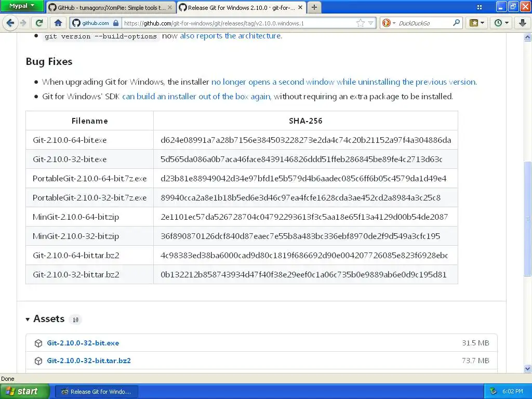Bookmark this page with the star
The image size is (532, 399).
pos(361,23)
